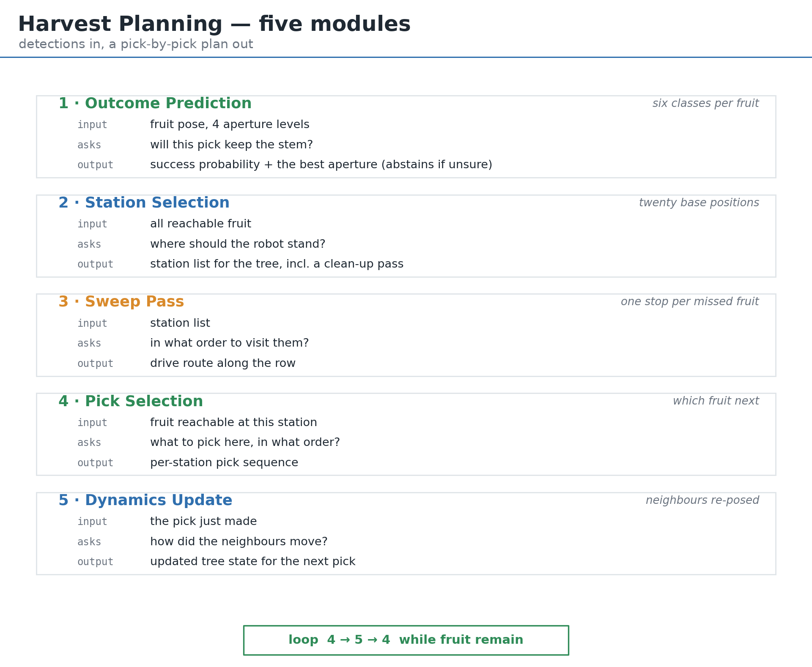The image size is (812, 667).
Task: Click 'what to pick here, in what order?'
Action: pyautogui.click(x=245, y=443)
